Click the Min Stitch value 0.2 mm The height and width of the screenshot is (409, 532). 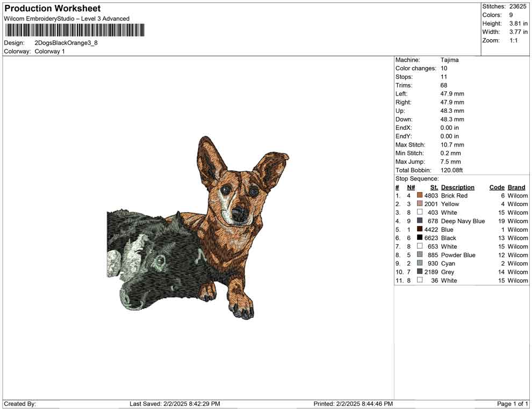(450, 153)
